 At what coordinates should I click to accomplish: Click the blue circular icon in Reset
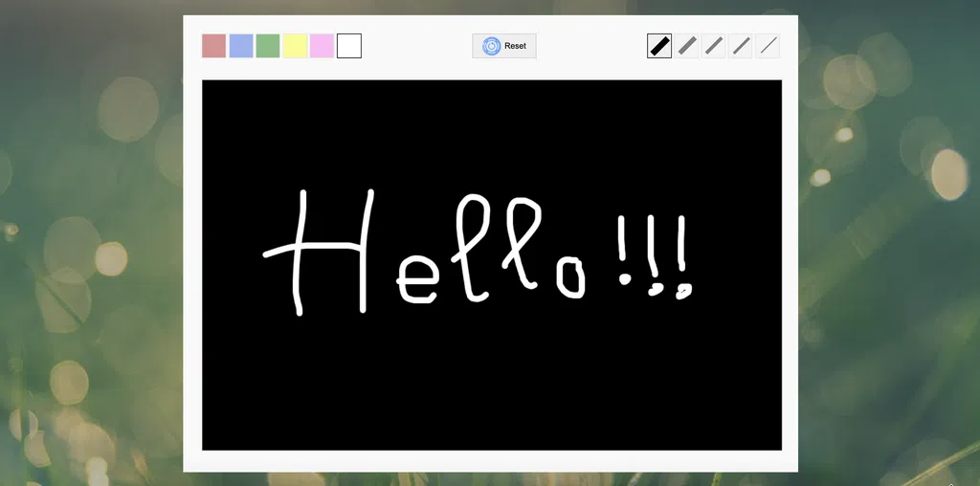click(492, 46)
